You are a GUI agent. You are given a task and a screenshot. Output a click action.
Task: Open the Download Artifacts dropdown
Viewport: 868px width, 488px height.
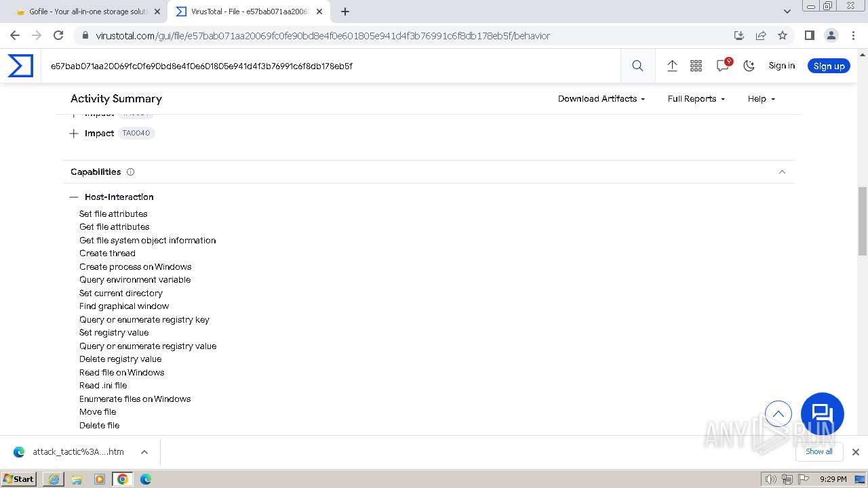(x=601, y=99)
